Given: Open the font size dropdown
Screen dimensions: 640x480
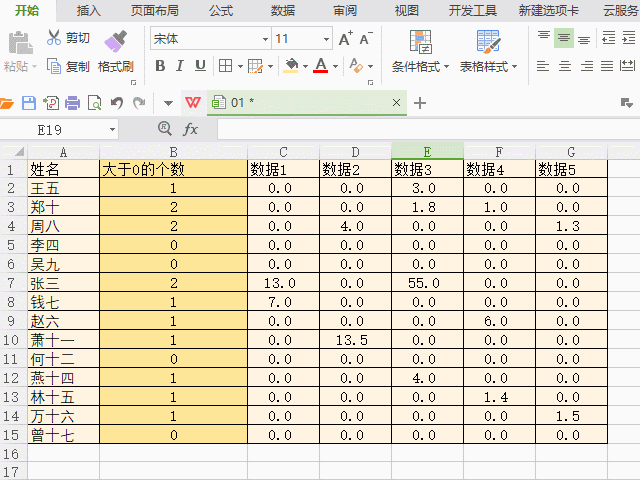Looking at the screenshot, I should [326, 40].
